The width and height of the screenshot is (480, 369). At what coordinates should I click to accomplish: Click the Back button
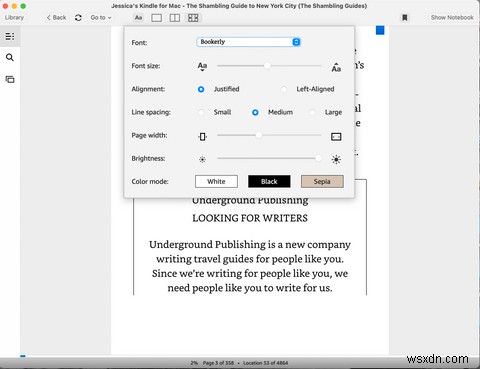[x=56, y=17]
